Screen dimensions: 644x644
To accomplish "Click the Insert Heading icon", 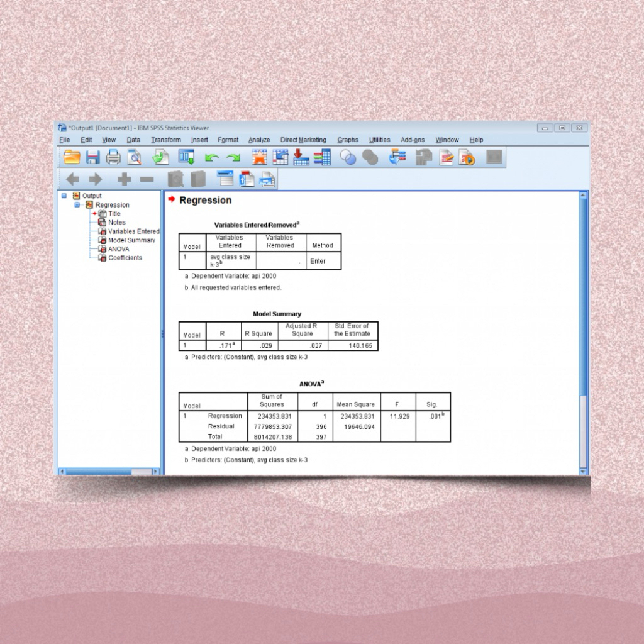I will click(x=225, y=179).
